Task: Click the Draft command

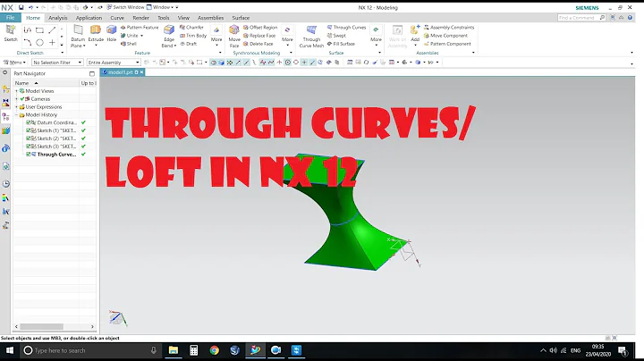Action: pyautogui.click(x=189, y=44)
